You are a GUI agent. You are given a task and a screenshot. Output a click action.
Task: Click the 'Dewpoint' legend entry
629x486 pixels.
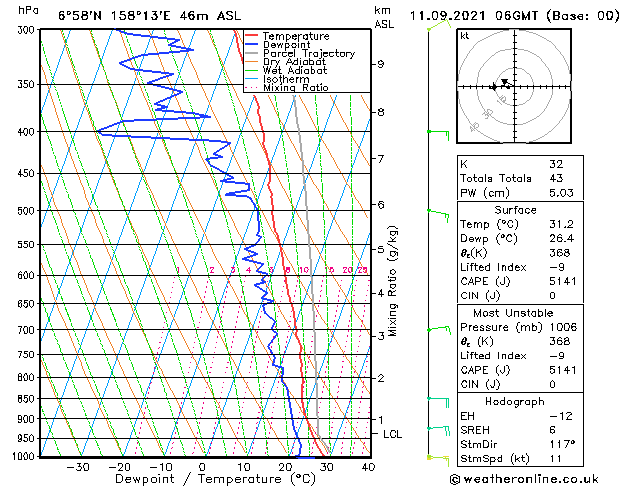click(x=286, y=45)
